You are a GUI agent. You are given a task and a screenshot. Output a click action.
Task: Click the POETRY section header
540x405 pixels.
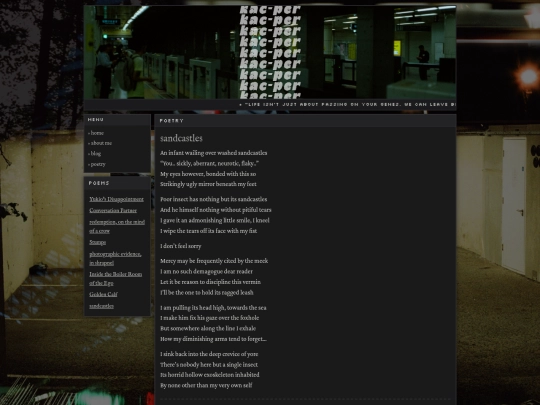tap(172, 121)
